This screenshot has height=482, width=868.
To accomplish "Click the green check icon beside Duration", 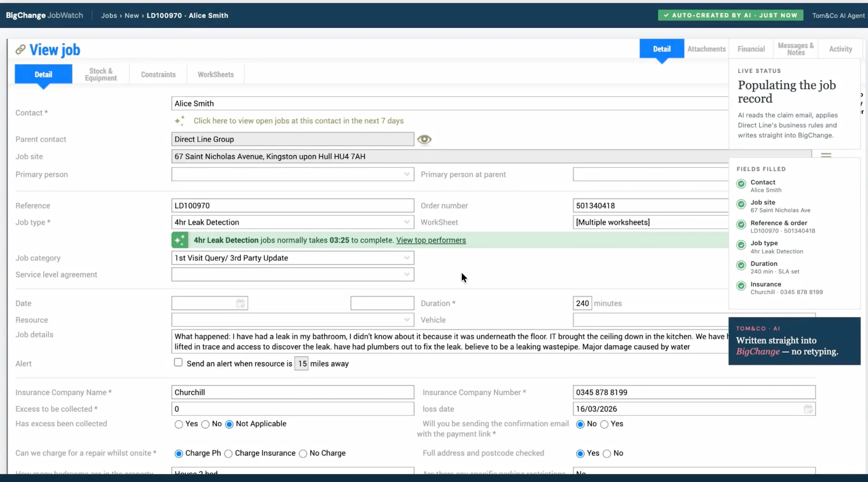I will click(x=741, y=265).
